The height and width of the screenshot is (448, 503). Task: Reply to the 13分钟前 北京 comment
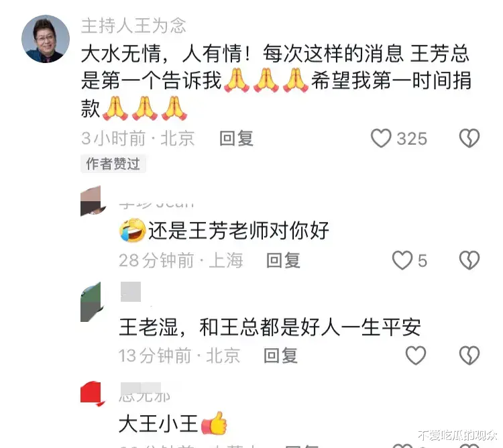coord(280,355)
